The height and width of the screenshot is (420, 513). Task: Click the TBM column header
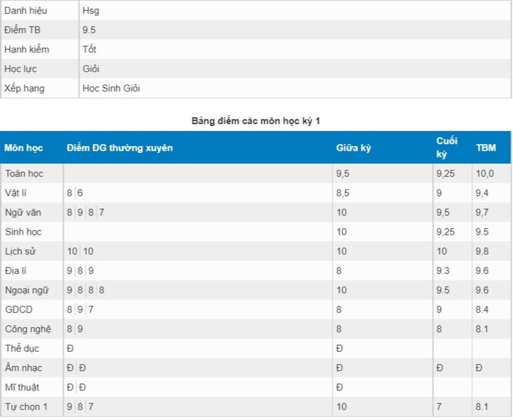pyautogui.click(x=486, y=148)
